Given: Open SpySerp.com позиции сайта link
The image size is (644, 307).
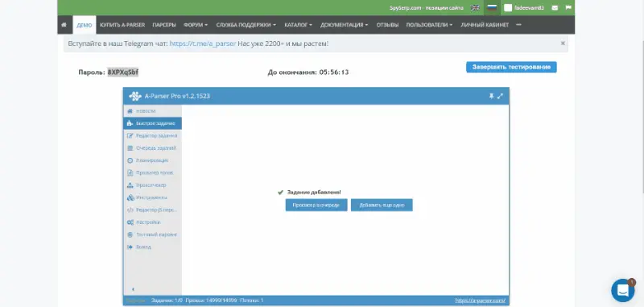Looking at the screenshot, I should tap(427, 8).
